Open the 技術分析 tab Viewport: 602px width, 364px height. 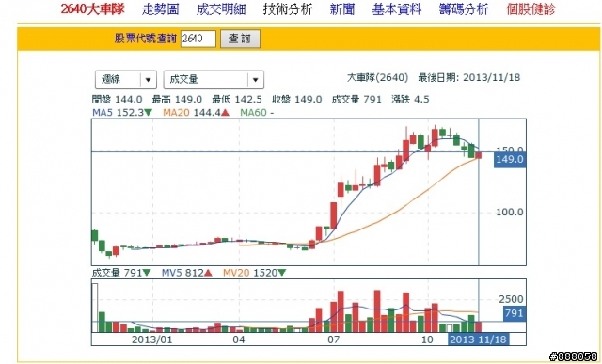click(x=288, y=9)
